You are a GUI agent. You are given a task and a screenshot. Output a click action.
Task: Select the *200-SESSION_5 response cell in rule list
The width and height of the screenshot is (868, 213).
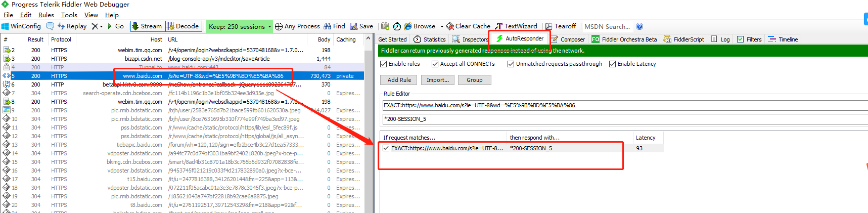pos(531,148)
